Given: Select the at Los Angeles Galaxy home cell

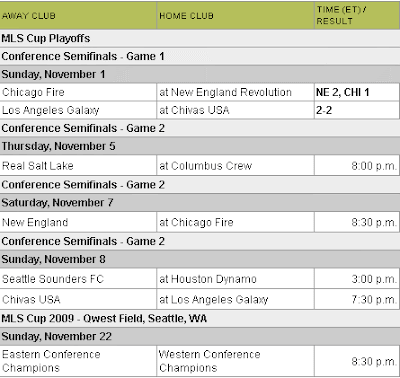Looking at the screenshot, I should 235,300.
